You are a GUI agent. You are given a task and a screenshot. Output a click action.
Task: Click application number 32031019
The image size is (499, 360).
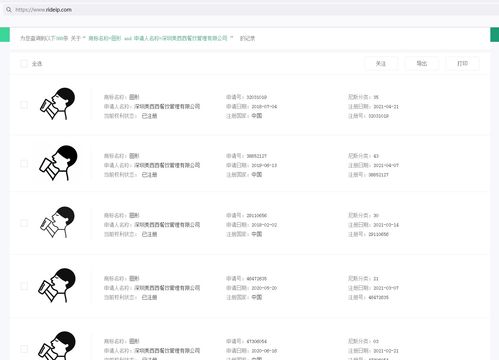coord(256,97)
